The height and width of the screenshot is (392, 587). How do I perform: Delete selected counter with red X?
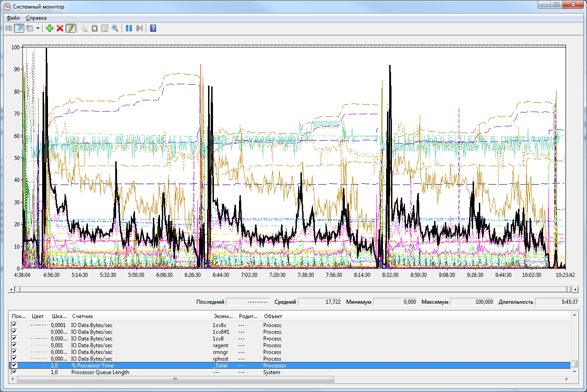[60, 28]
